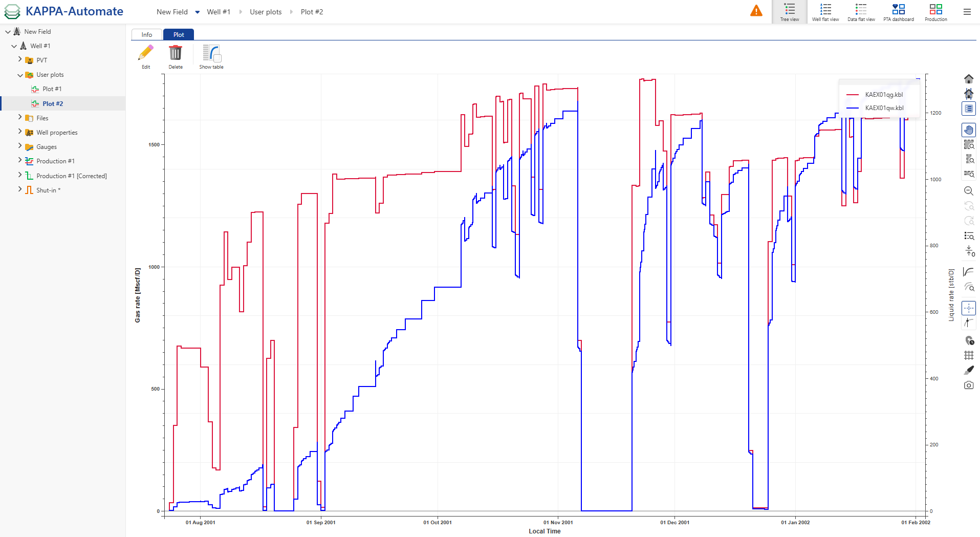The height and width of the screenshot is (537, 980).
Task: Take a plot snapshot with camera icon
Action: [969, 385]
